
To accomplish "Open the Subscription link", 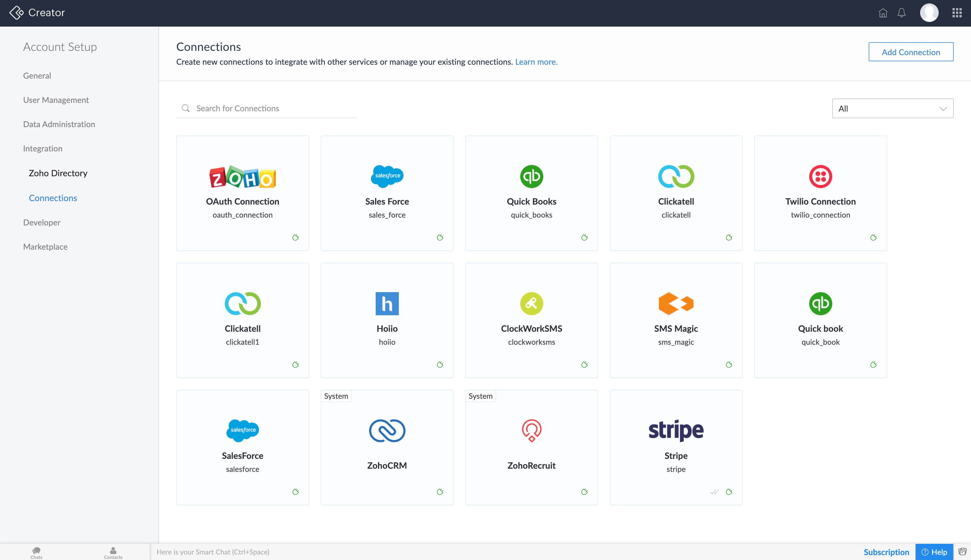I will [886, 552].
